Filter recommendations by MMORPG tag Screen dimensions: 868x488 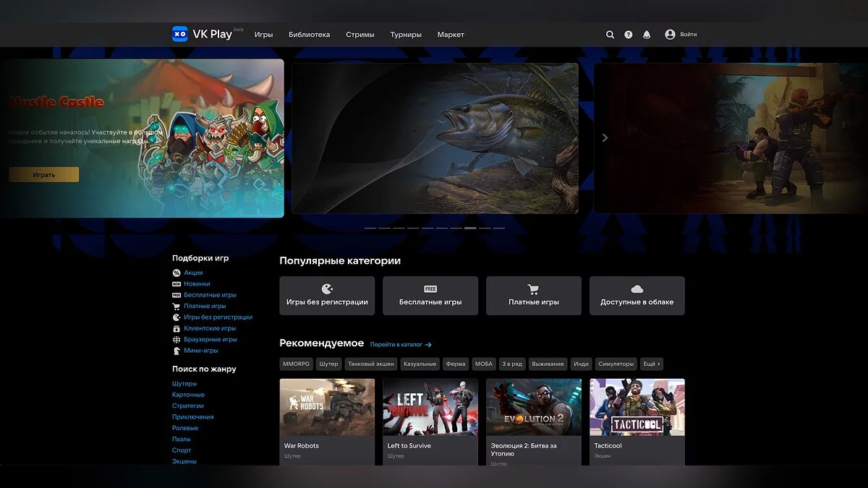(296, 364)
